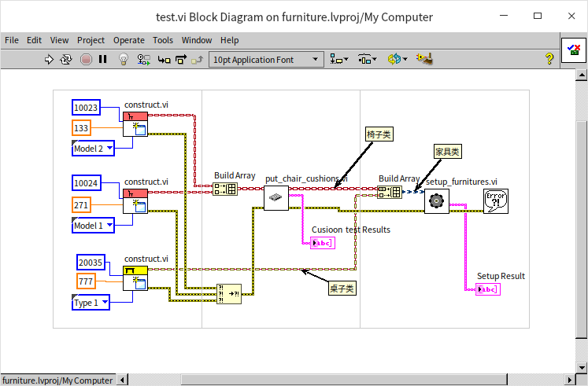This screenshot has width=588, height=386.
Task: Click the furniture.lvproj/My Computer status label
Action: coord(57,380)
